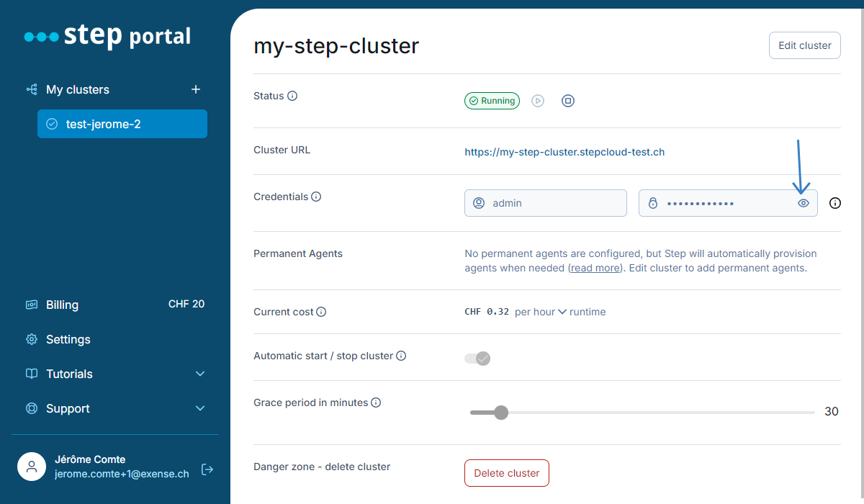Reveal the password using the eye icon
The width and height of the screenshot is (864, 504).
pos(804,203)
